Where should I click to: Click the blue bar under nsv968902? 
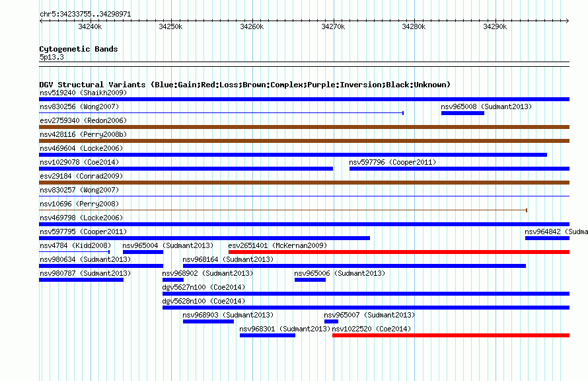[173, 280]
